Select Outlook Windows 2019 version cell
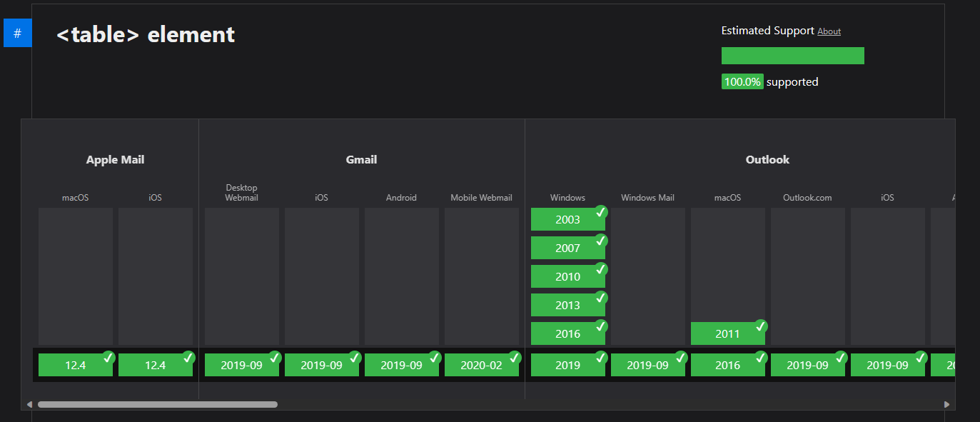 (x=567, y=366)
